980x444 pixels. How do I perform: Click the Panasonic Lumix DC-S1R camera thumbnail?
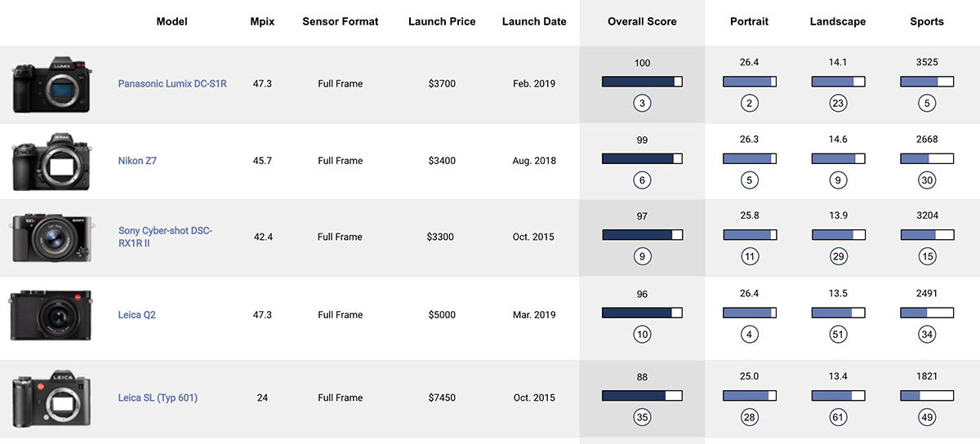[52, 85]
